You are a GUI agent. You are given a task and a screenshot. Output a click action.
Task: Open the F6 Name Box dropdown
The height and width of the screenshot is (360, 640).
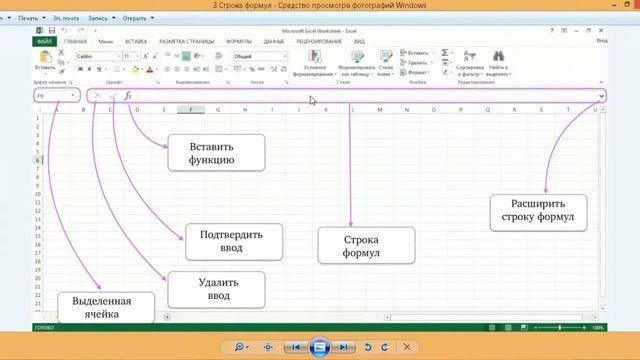point(73,96)
